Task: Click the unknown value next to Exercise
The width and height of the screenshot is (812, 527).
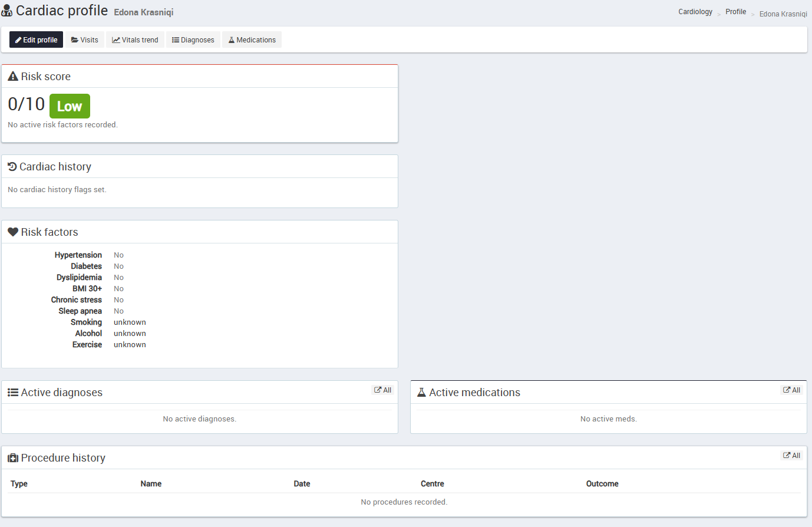Action: [x=130, y=344]
